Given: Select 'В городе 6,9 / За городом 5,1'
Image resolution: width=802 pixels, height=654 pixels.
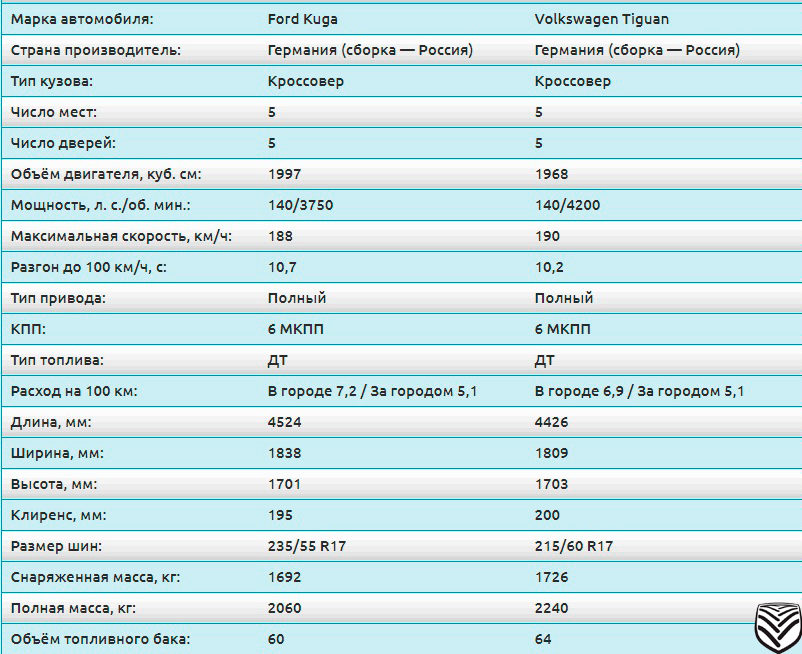Looking at the screenshot, I should click(x=639, y=391).
